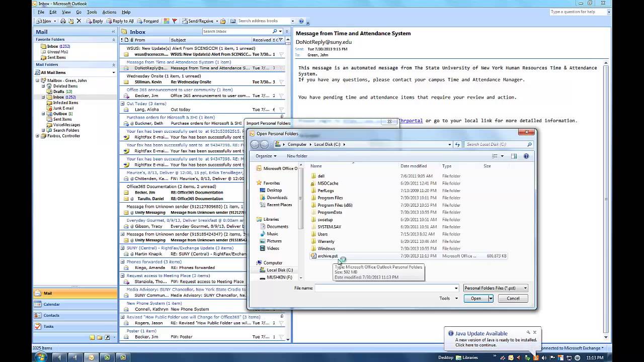Viewport: 644px width, 362px height.
Task: Click the Cancel button
Action: tap(513, 298)
